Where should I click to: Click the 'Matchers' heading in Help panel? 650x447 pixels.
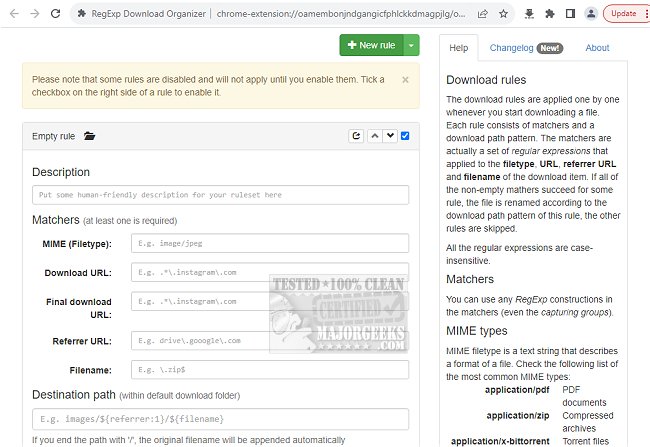pos(470,279)
